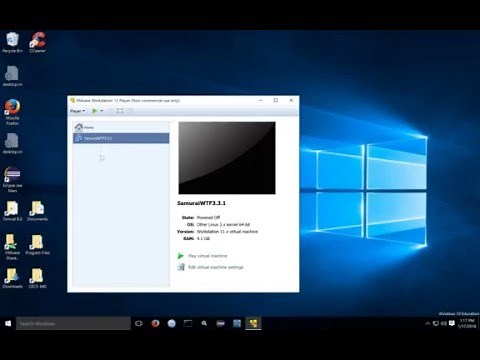Expand the arrow beside the green play icon
Screen dimensions: 480x360
click(x=102, y=111)
